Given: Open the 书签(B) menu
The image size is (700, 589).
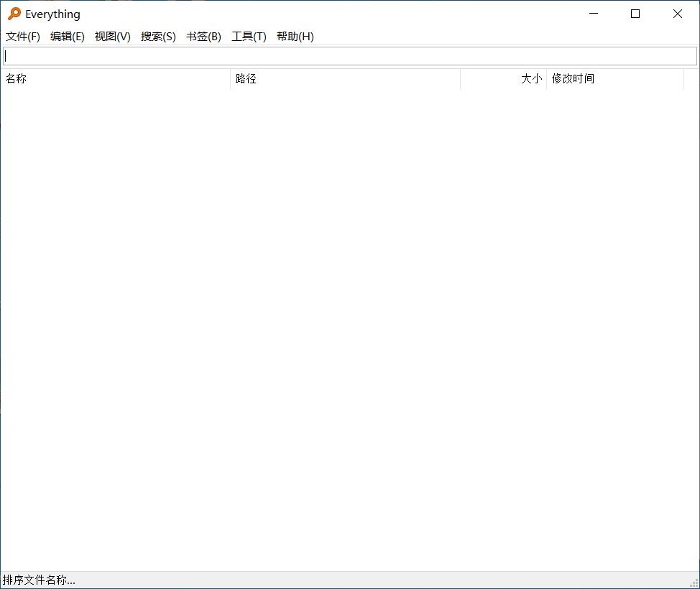Looking at the screenshot, I should point(203,37).
